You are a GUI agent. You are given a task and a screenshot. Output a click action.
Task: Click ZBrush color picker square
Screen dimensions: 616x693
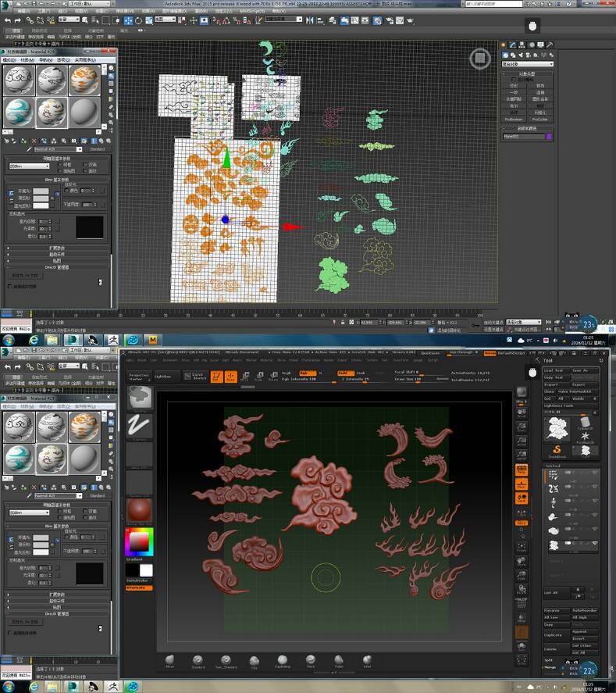point(139,542)
